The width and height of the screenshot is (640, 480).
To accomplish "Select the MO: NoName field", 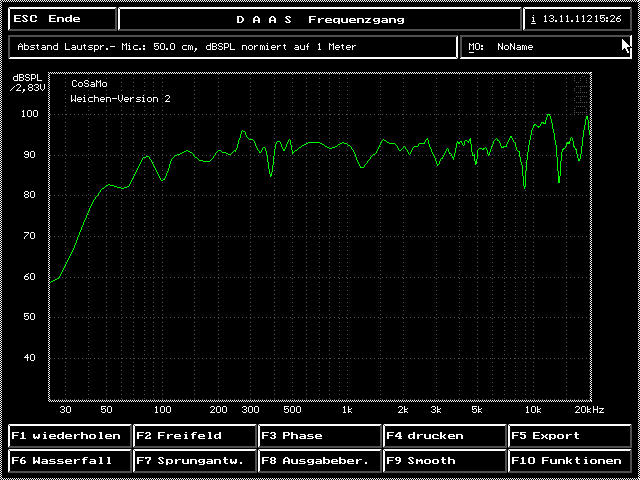I will click(546, 47).
